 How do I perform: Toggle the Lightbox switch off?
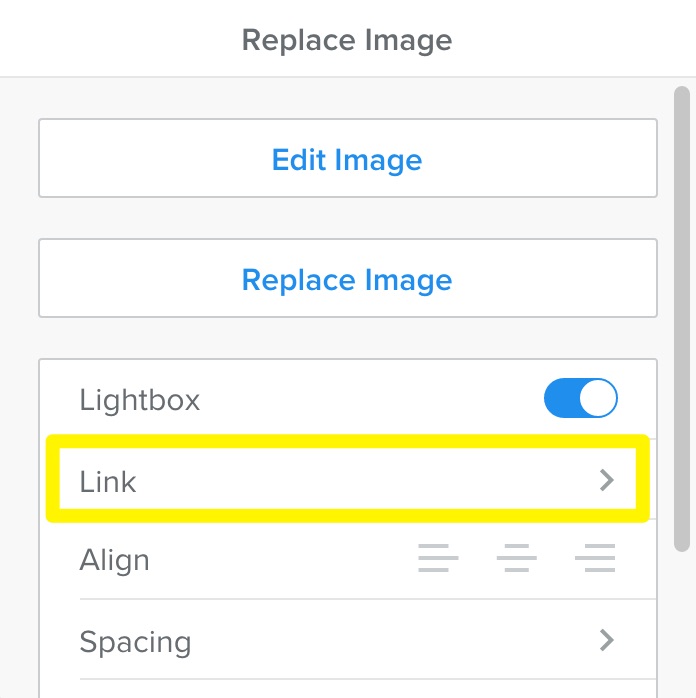(x=581, y=400)
